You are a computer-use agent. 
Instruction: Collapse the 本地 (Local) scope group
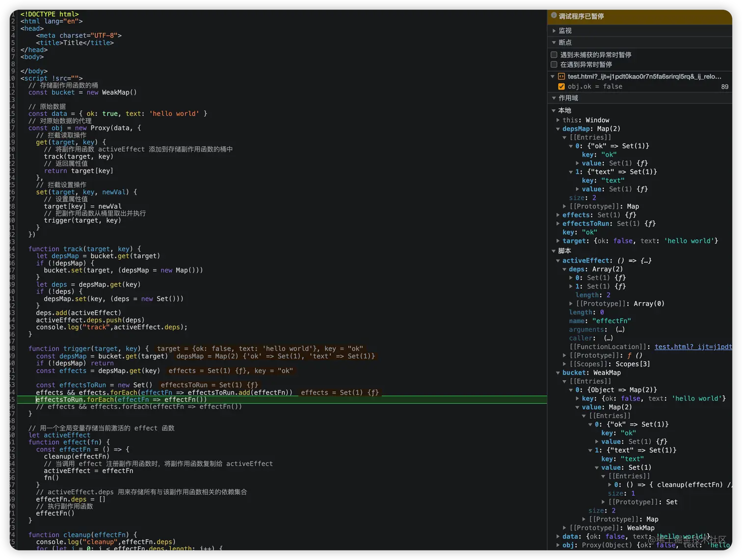[x=554, y=110]
